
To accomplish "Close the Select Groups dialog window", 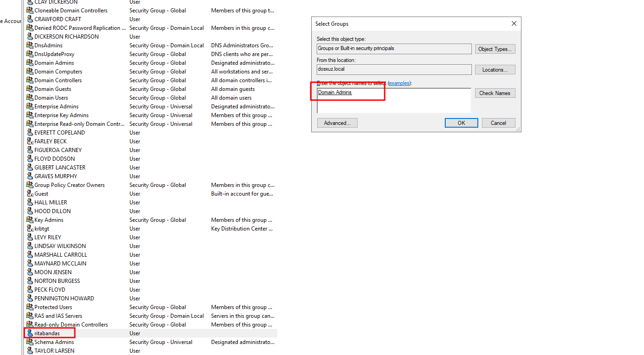I will tap(514, 24).
